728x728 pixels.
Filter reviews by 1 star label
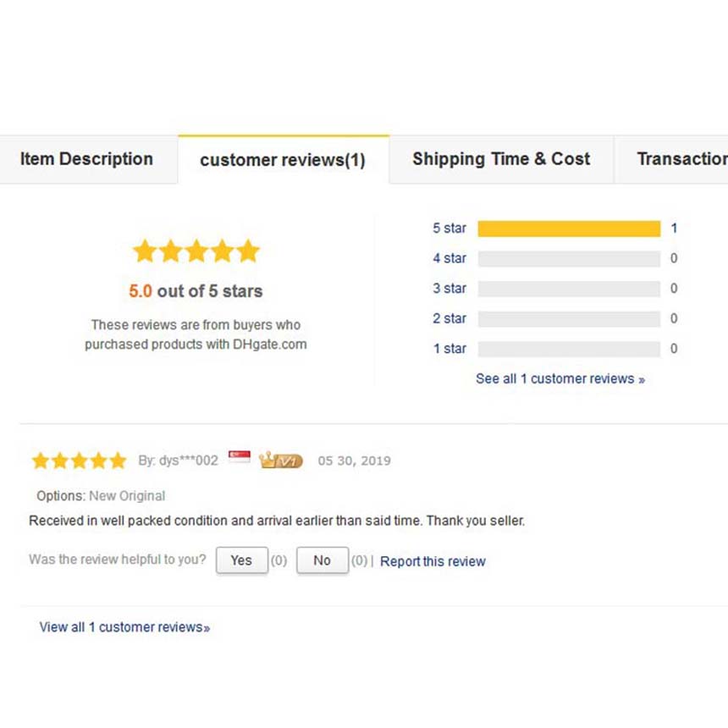tap(449, 349)
